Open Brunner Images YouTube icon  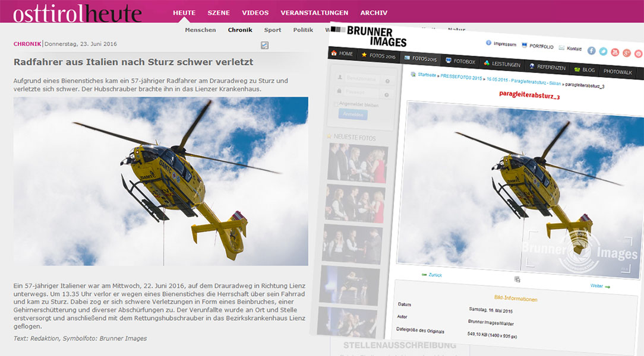(x=615, y=52)
